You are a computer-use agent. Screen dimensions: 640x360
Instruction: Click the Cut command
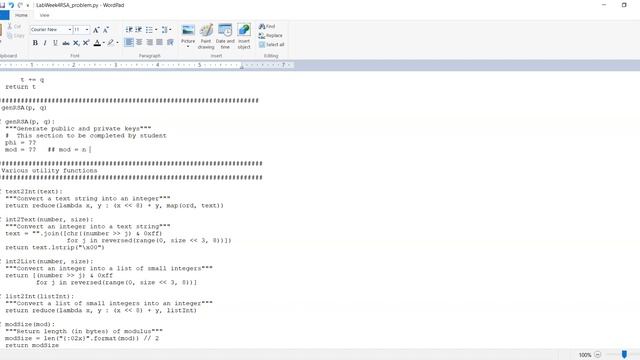[15, 27]
